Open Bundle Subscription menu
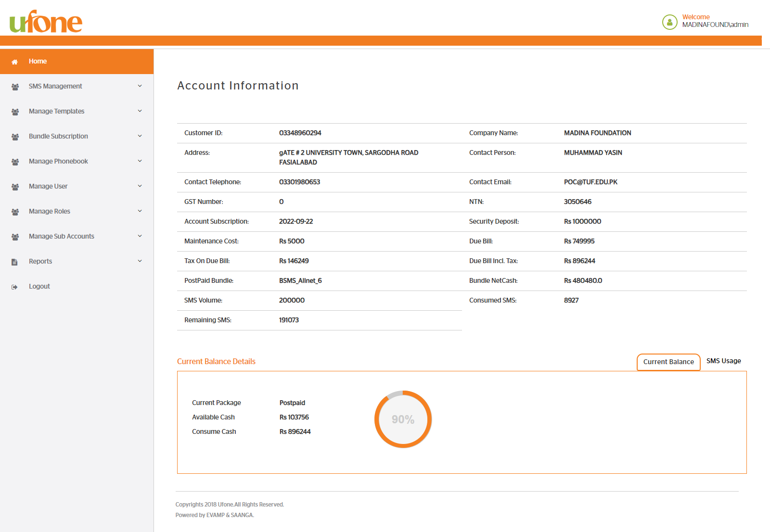 (x=77, y=137)
